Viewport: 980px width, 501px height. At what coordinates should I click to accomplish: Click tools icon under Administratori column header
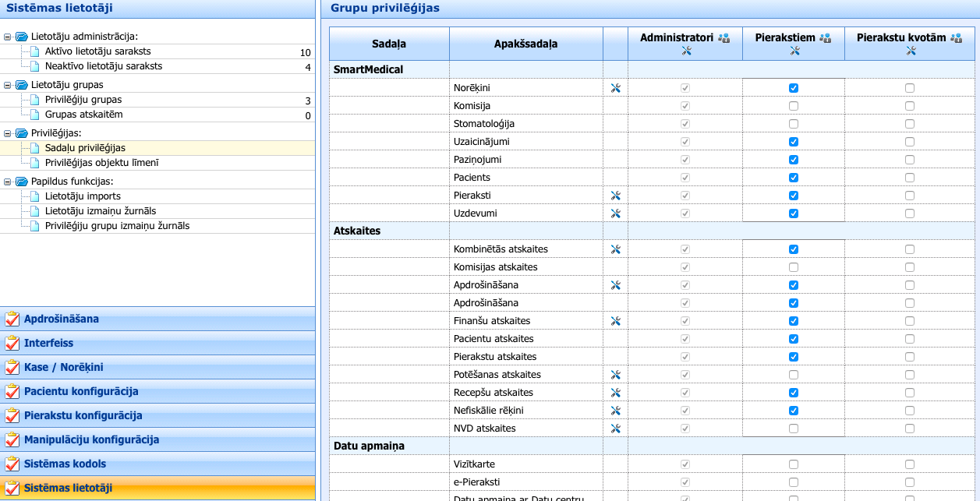pos(686,51)
